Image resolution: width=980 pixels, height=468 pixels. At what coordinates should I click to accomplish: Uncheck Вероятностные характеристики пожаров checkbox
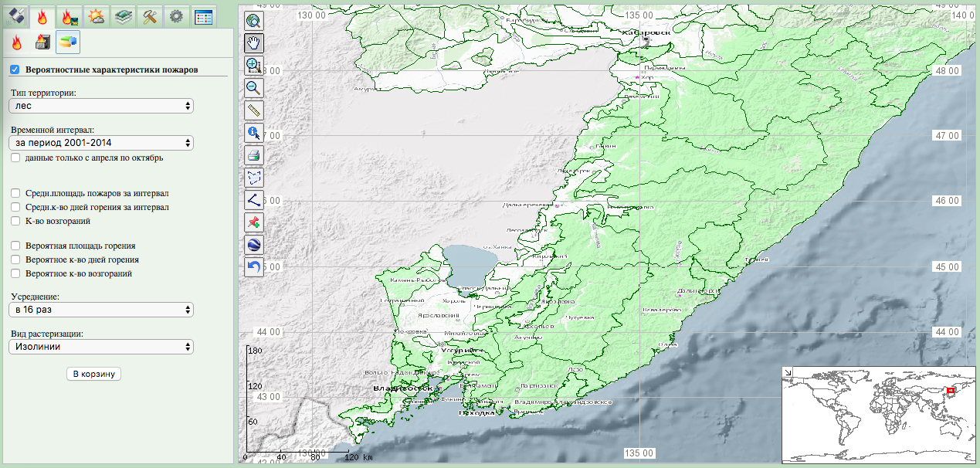click(x=15, y=70)
